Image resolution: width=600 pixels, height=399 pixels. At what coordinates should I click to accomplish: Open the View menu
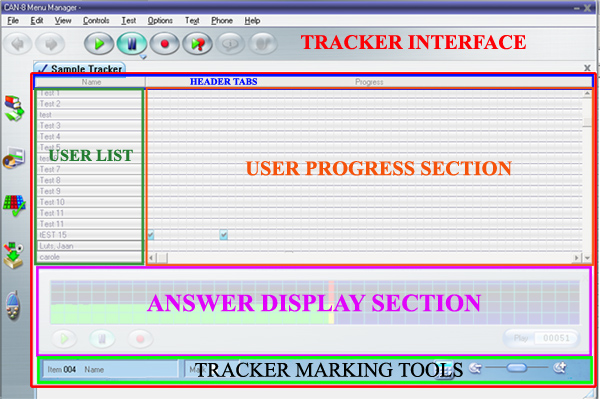[62, 21]
